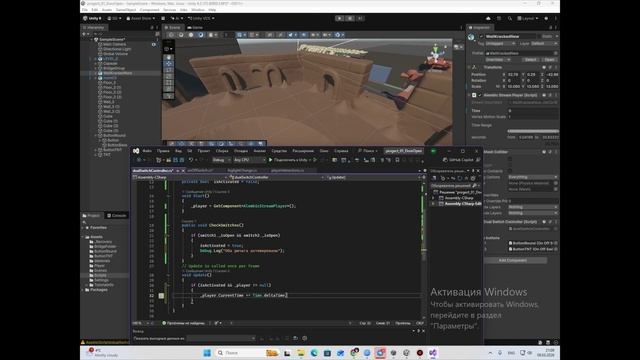This screenshot has height=360, width=640.
Task: Select the Transform tool in Scene overlay
Action: [169, 90]
